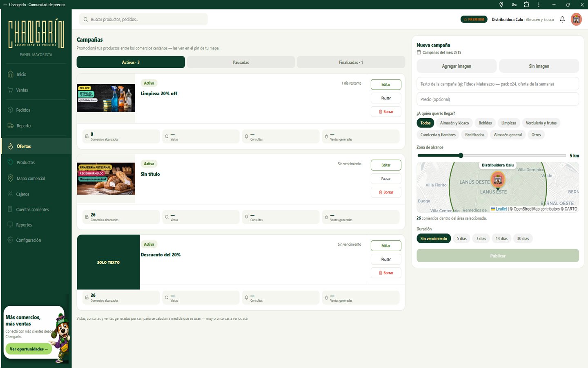
Task: Click the Agregar imagen button
Action: coord(457,66)
